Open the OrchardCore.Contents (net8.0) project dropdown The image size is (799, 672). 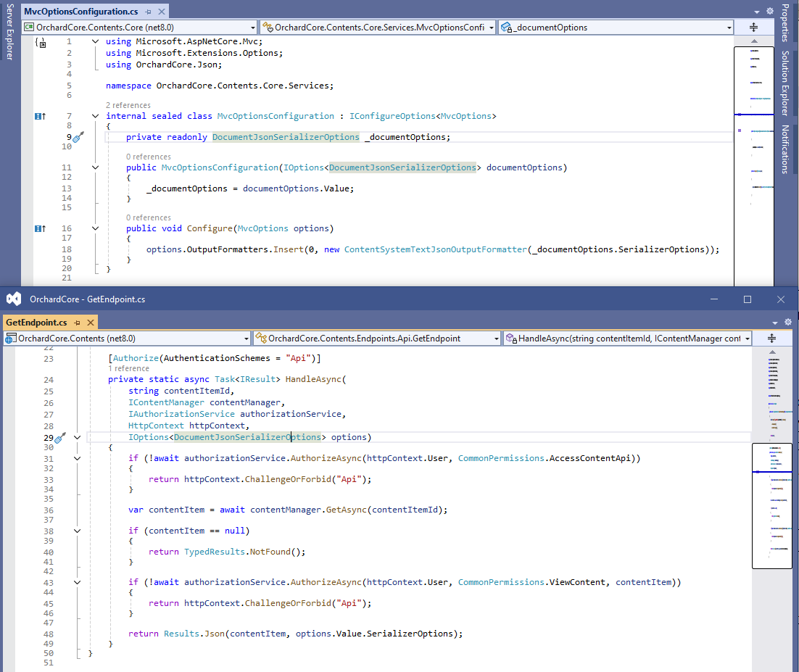[x=126, y=339]
